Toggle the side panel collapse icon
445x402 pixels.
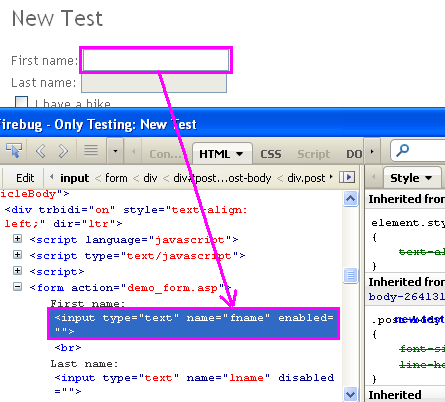coord(347,177)
